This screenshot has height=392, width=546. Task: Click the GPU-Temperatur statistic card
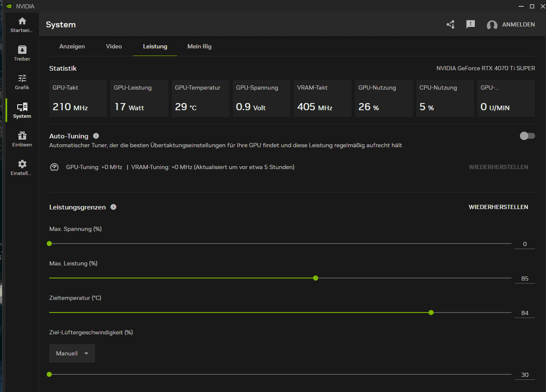[x=200, y=98]
